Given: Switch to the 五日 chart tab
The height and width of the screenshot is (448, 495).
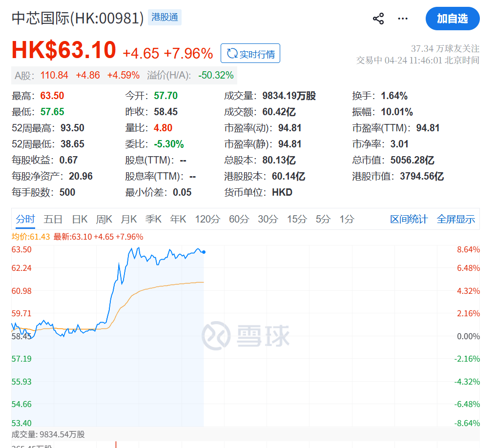Looking at the screenshot, I should pos(53,219).
